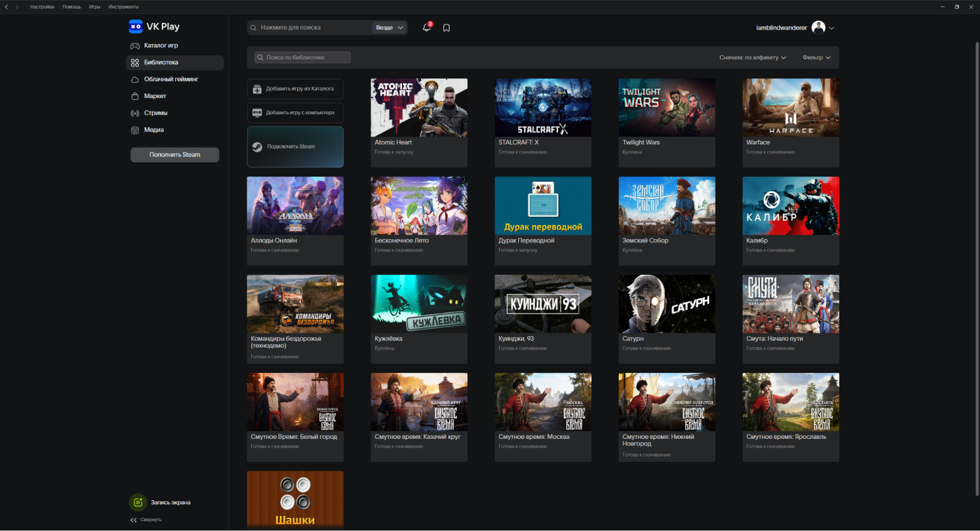Click the gamepad icon beside Каталог игр
The image size is (980, 531).
[x=135, y=46]
